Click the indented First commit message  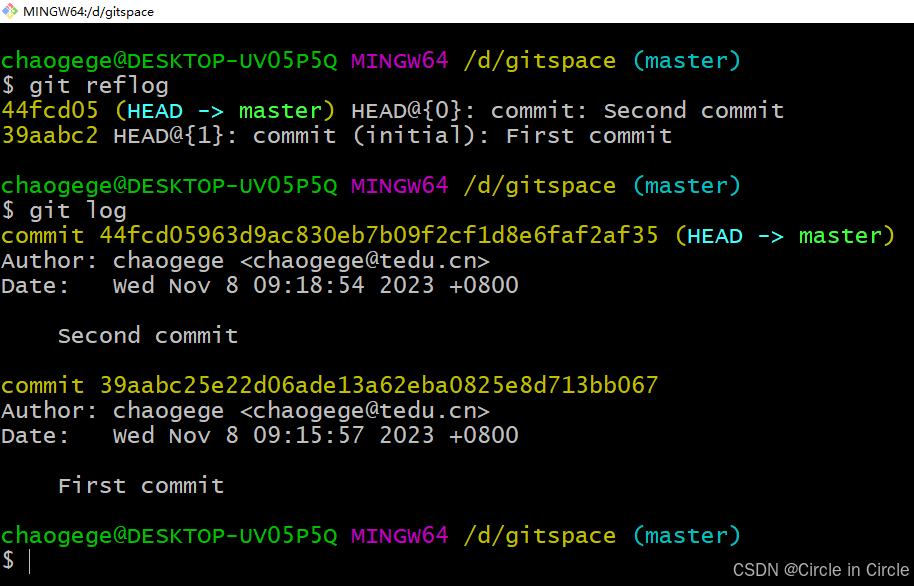141,485
